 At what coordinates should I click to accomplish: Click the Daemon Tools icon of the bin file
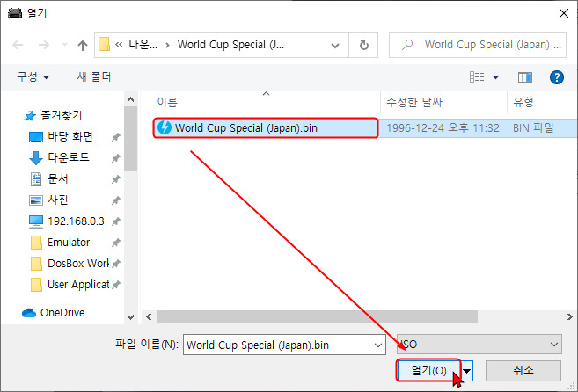click(x=164, y=127)
